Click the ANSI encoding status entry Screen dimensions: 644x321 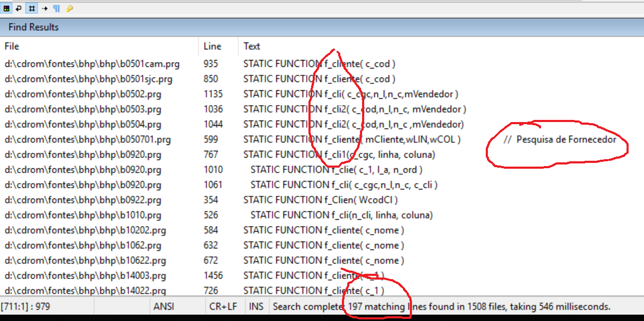click(x=164, y=307)
